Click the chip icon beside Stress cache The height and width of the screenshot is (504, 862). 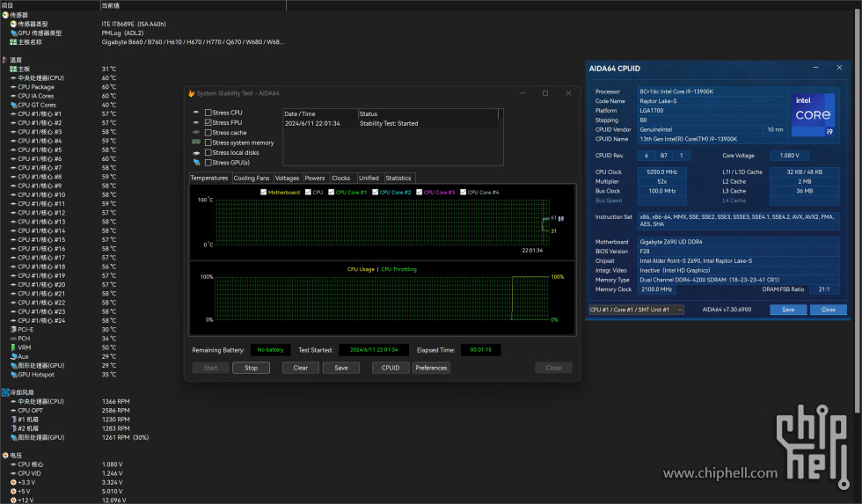click(196, 133)
